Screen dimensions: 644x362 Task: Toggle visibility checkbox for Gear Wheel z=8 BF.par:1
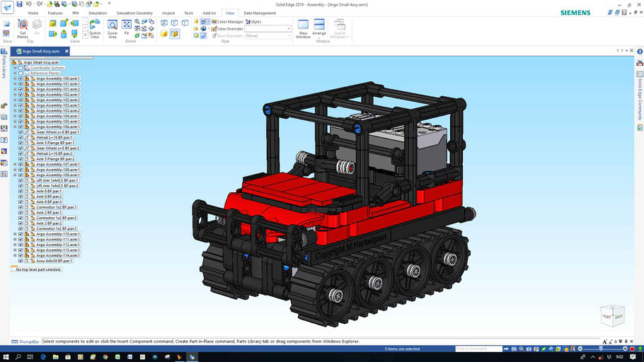(21, 132)
